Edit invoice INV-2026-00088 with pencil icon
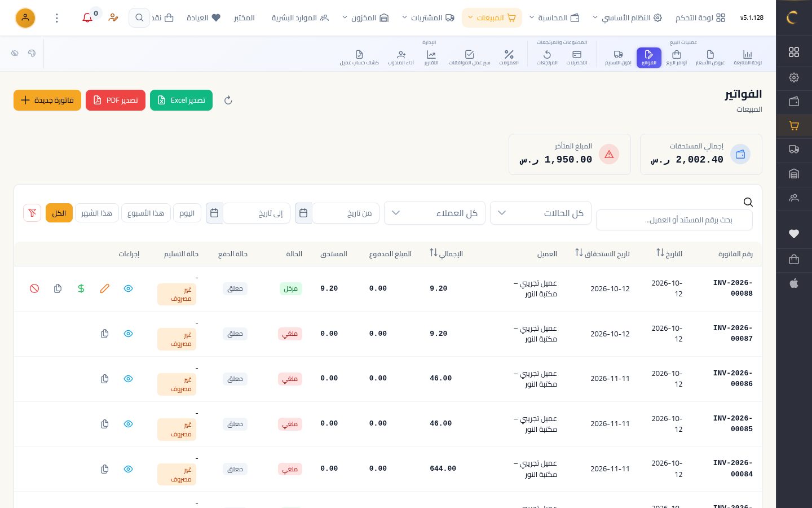Image resolution: width=812 pixels, height=508 pixels. pos(105,288)
